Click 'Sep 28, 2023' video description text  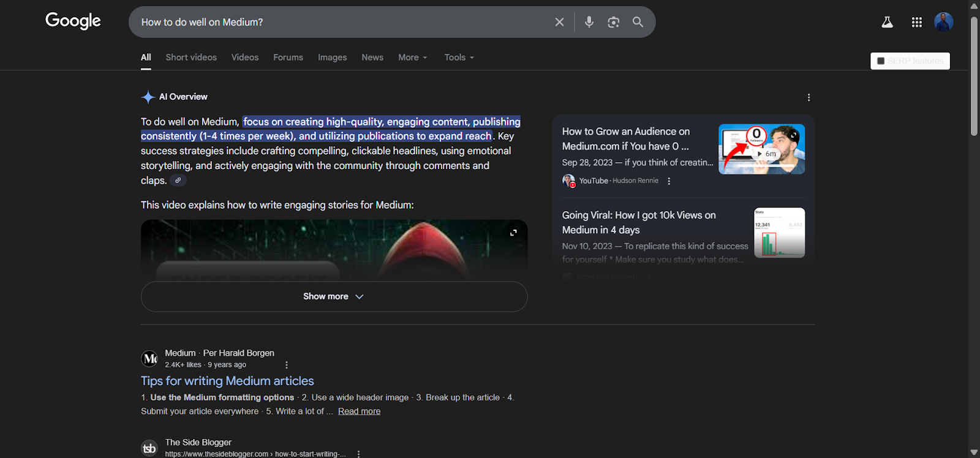coord(638,163)
